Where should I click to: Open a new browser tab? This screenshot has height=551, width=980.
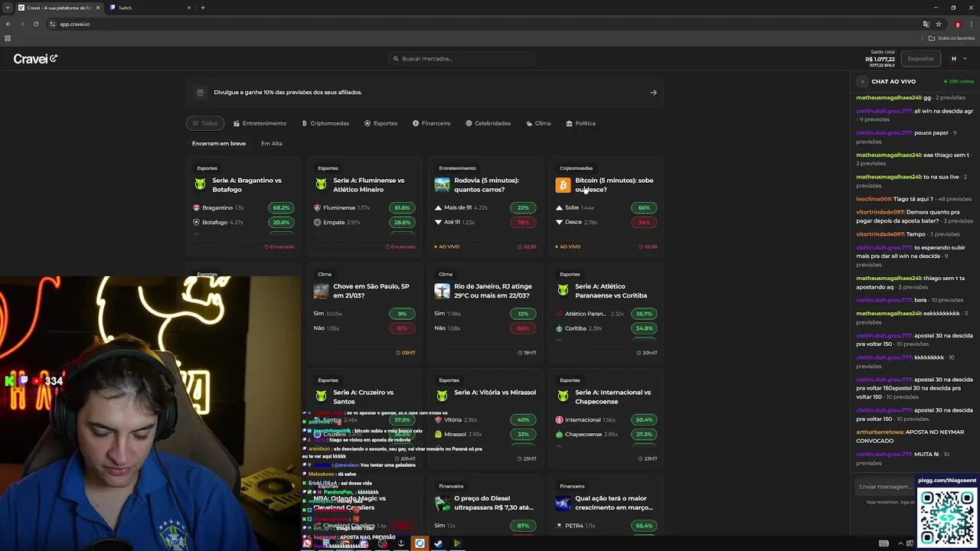[x=203, y=8]
